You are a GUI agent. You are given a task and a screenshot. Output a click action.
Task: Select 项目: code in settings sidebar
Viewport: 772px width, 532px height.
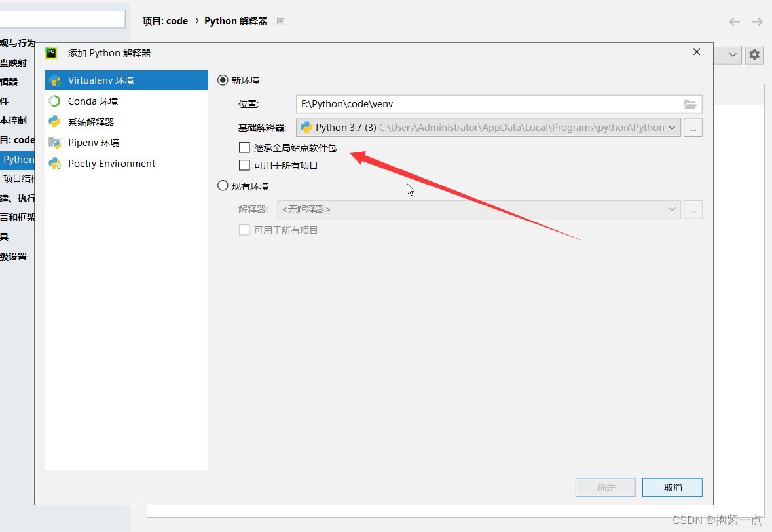(17, 140)
